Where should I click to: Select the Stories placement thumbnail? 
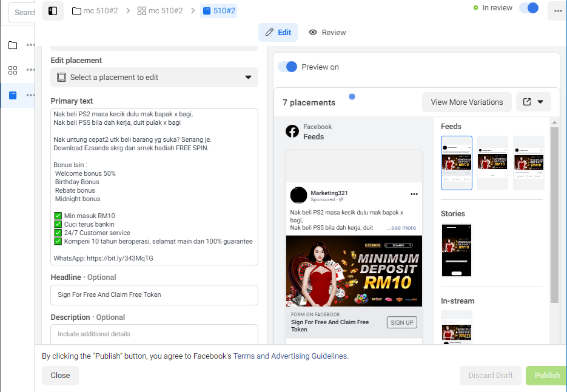click(x=457, y=250)
